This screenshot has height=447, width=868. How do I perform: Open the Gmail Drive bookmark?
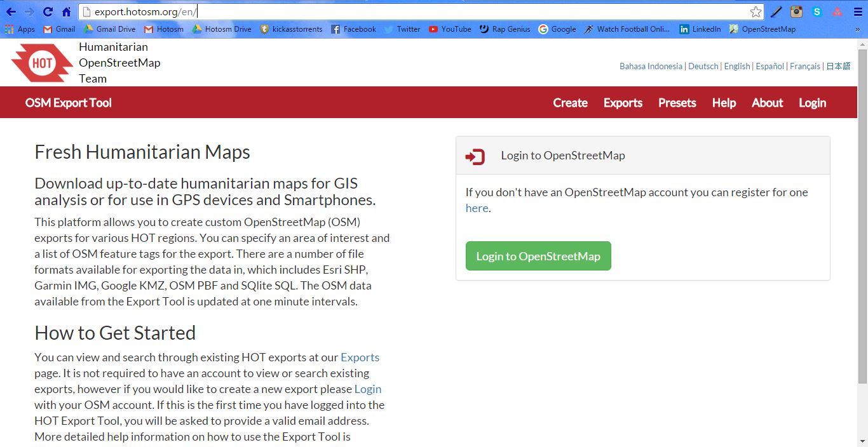tap(109, 29)
